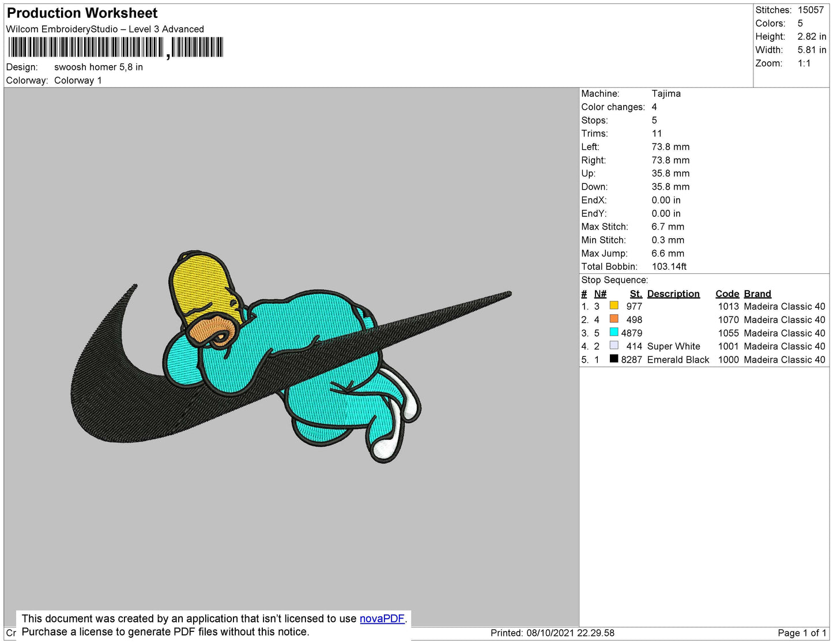
Task: Click the 'Super White' description
Action: [x=673, y=347]
